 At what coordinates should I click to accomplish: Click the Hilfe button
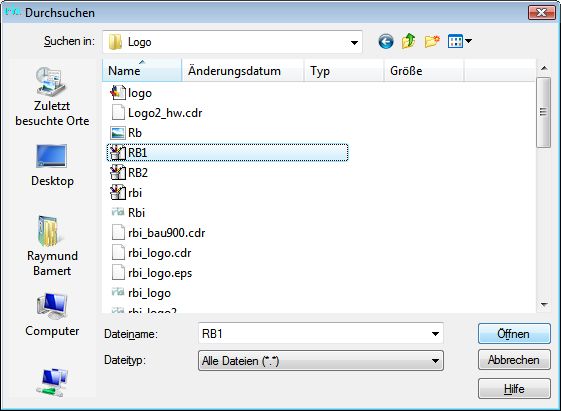514,388
